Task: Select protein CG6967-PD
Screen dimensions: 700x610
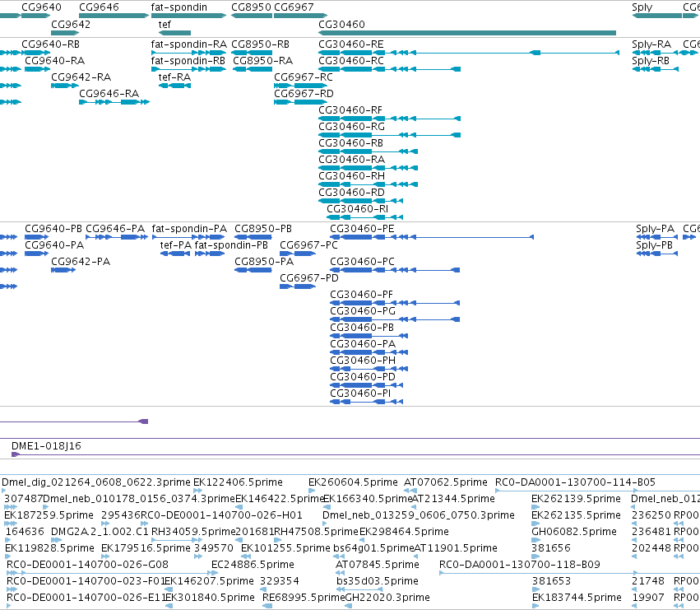Action: [309, 278]
